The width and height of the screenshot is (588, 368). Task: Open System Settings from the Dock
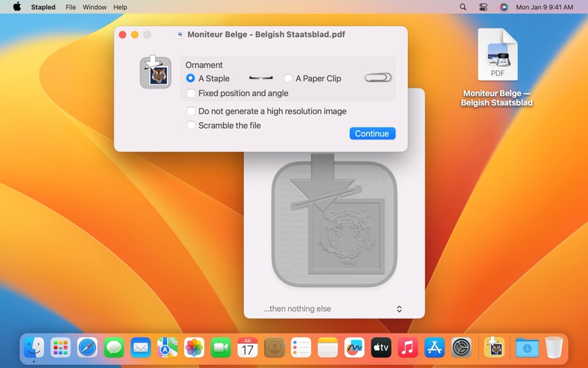(x=461, y=348)
